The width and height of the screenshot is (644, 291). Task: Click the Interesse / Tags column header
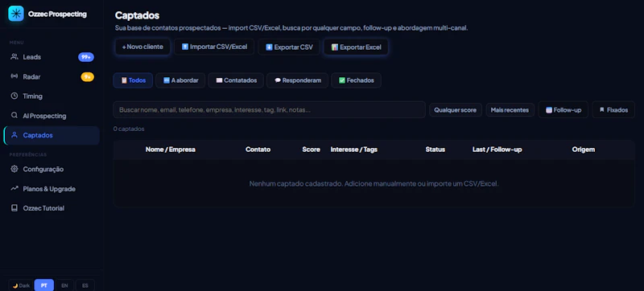pos(354,150)
